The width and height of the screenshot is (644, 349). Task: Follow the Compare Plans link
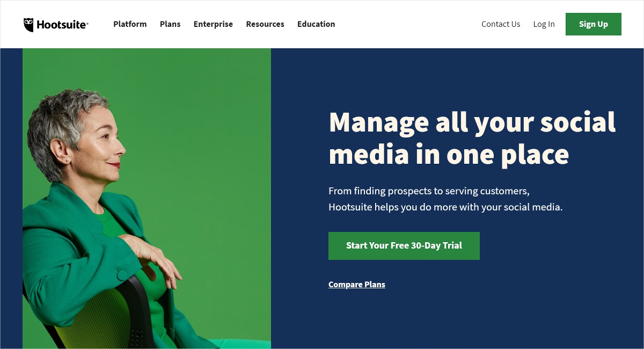pyautogui.click(x=357, y=285)
